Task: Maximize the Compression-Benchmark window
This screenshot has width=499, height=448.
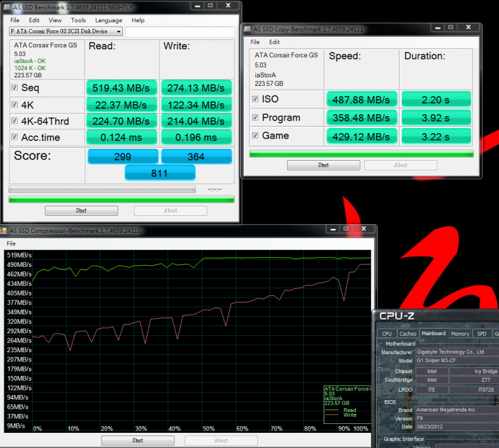Action: point(346,229)
